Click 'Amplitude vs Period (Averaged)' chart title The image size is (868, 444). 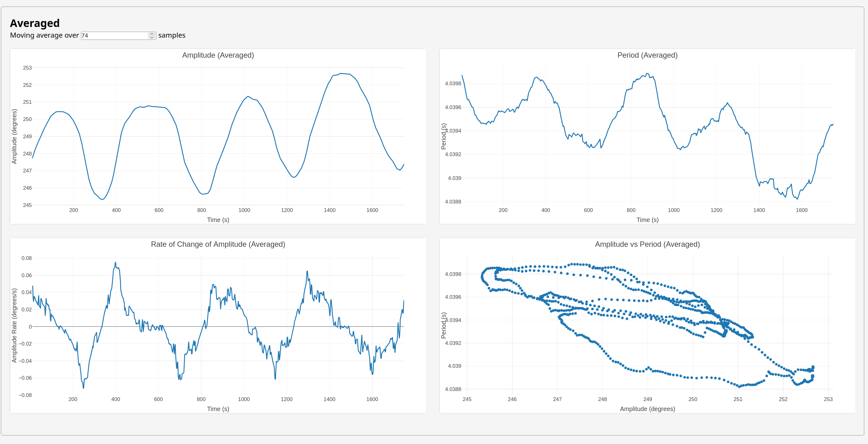pos(647,244)
